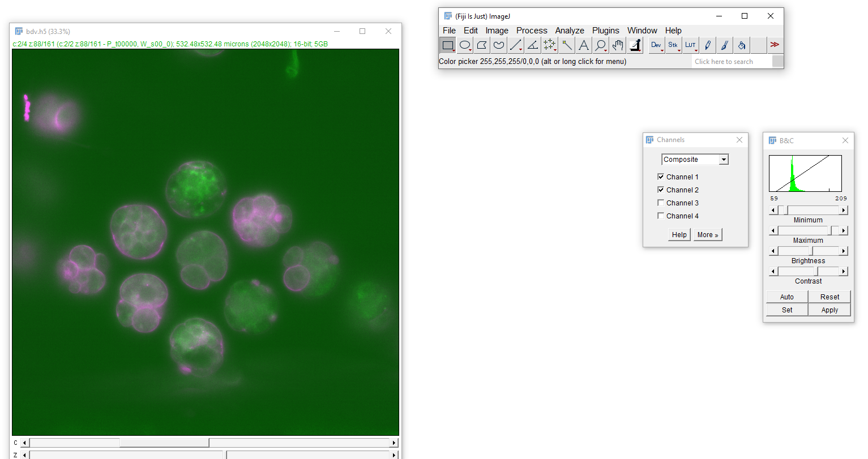Click the Color picker tool
Image resolution: width=868 pixels, height=459 pixels.
click(635, 45)
